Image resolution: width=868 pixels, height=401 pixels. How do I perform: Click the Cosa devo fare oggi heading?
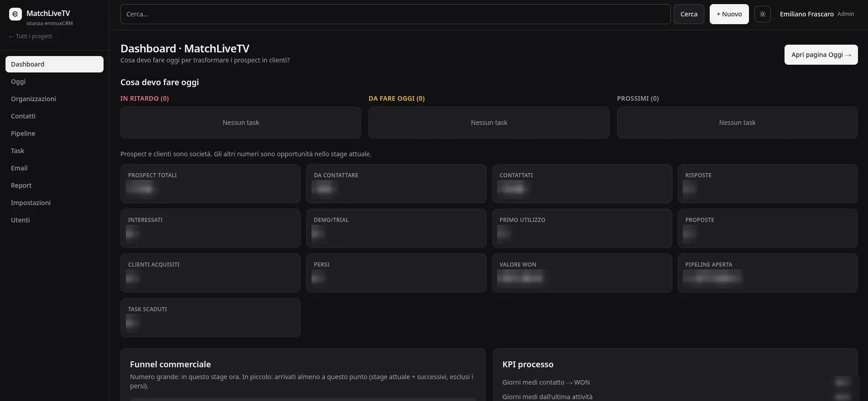[x=160, y=82]
